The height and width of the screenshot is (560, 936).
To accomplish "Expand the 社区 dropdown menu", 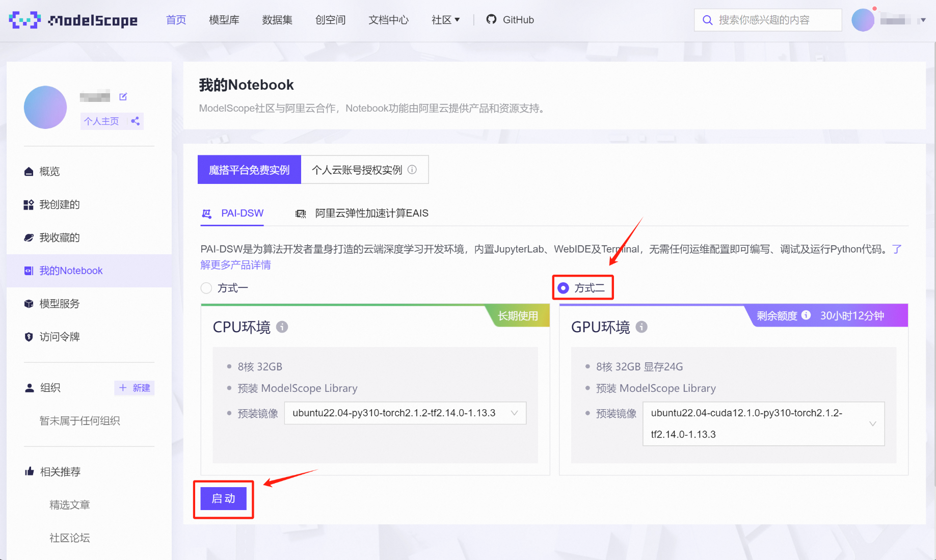I will (445, 20).
